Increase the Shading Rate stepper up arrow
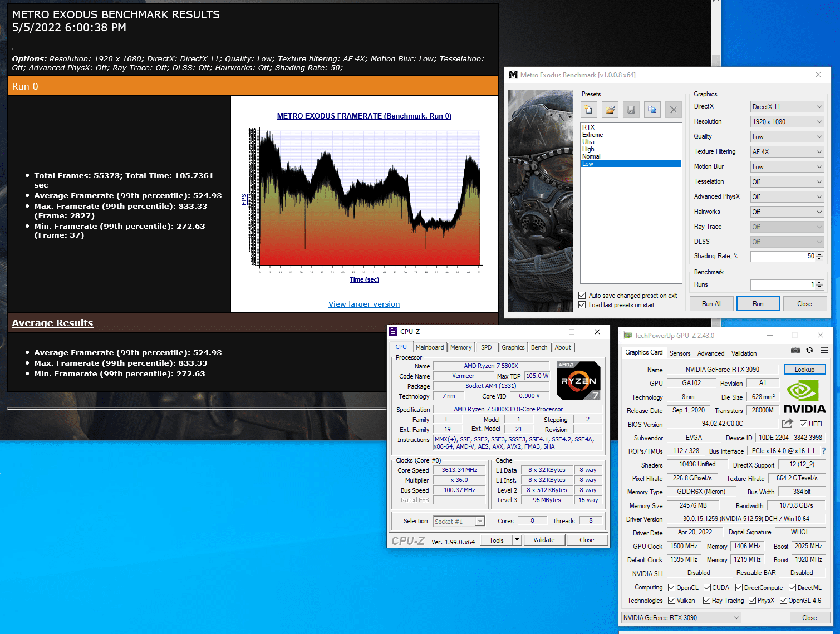Image resolution: width=840 pixels, height=634 pixels. (x=819, y=254)
